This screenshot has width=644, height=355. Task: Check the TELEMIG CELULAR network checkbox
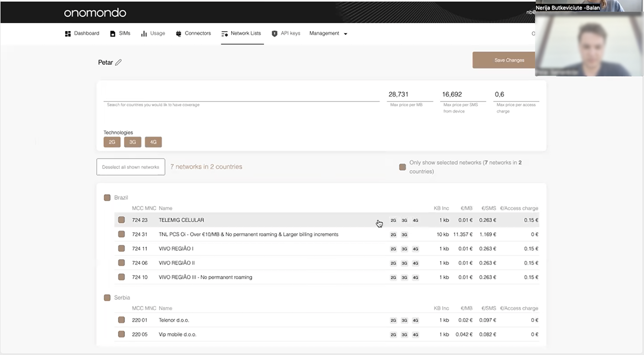pyautogui.click(x=122, y=220)
